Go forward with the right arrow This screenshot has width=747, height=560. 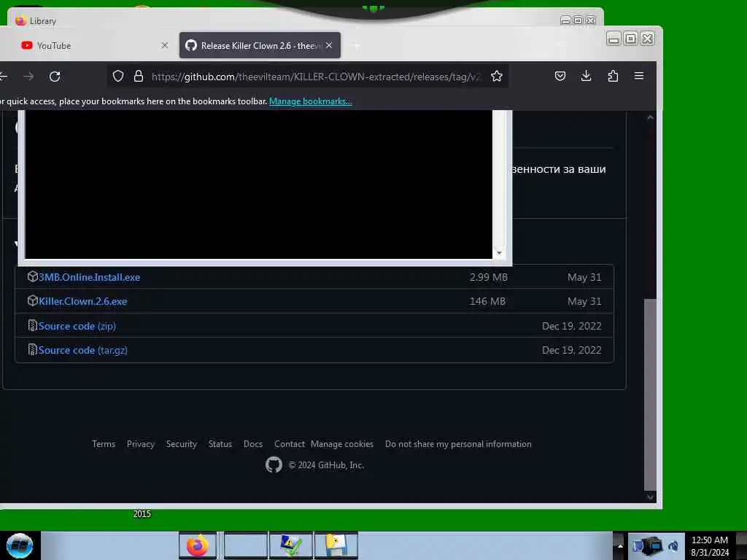click(x=28, y=76)
